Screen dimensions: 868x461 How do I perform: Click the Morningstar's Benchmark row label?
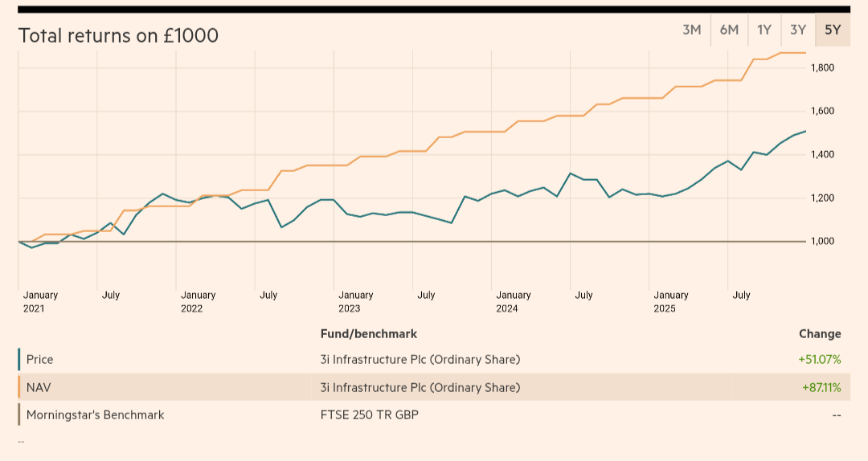[x=95, y=415]
